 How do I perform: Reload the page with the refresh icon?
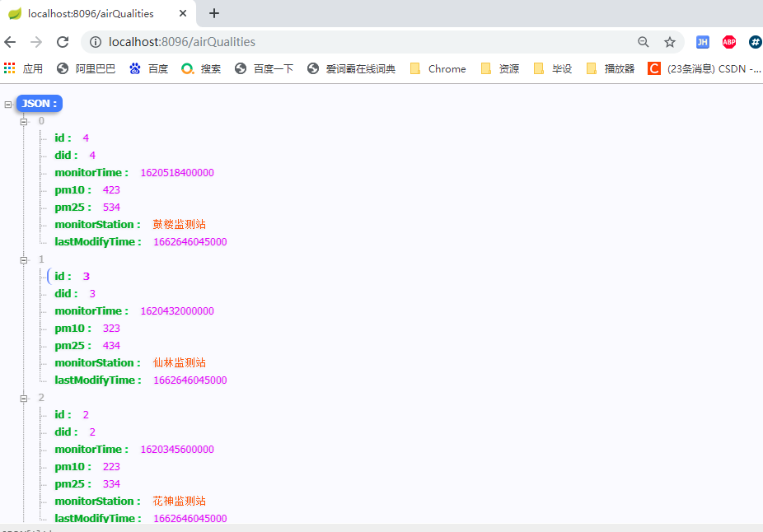tap(63, 42)
